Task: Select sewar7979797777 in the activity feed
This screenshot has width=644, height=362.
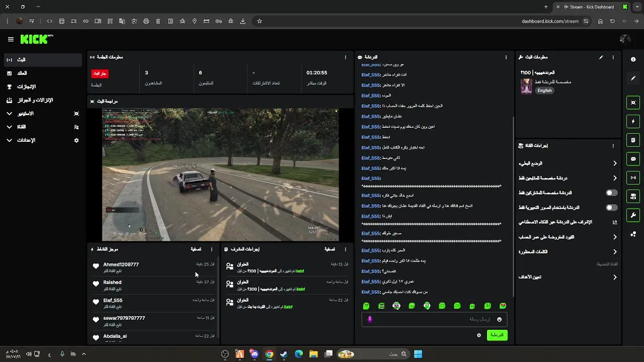Action: pyautogui.click(x=124, y=318)
